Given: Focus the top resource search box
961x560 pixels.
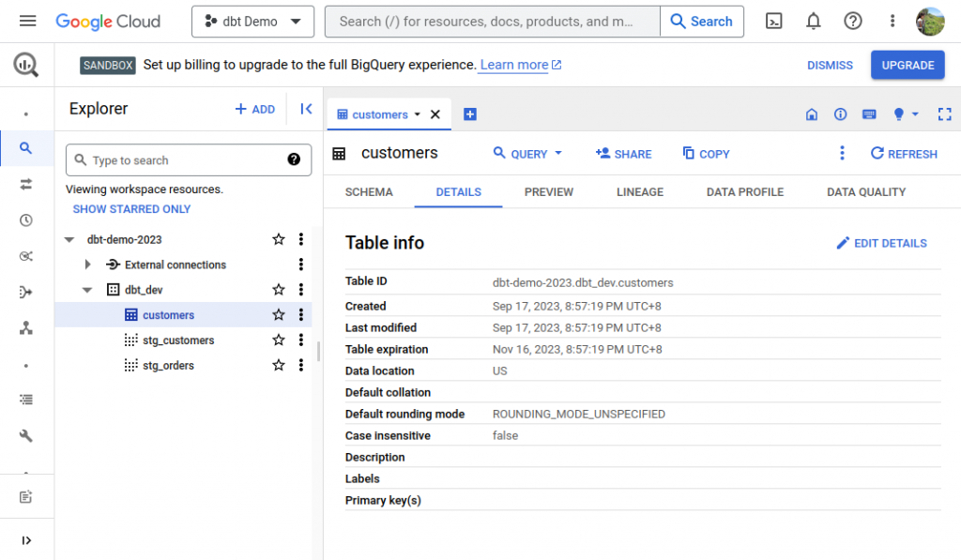Looking at the screenshot, I should pos(492,22).
